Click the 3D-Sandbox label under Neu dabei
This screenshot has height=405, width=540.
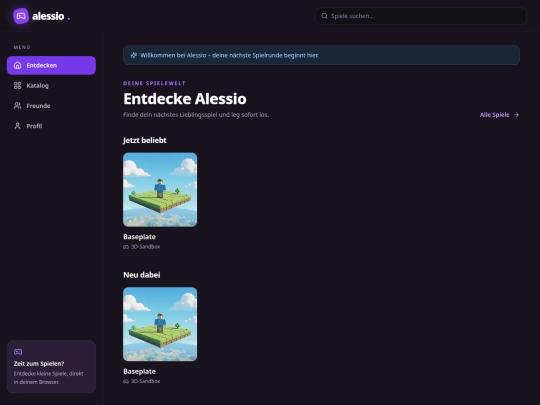145,381
